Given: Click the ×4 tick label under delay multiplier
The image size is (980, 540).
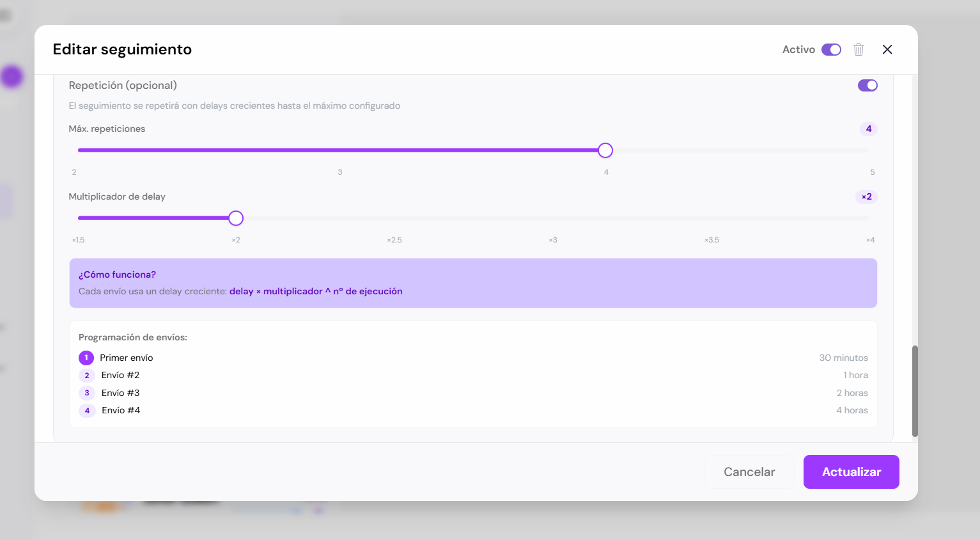Looking at the screenshot, I should click(870, 240).
